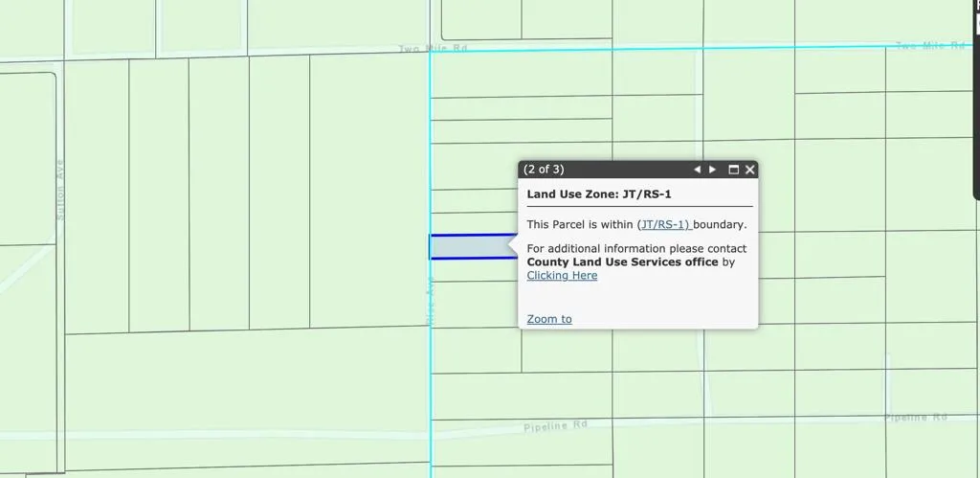Click the Sutton Ave street label
This screenshot has width=980, height=478.
point(60,190)
